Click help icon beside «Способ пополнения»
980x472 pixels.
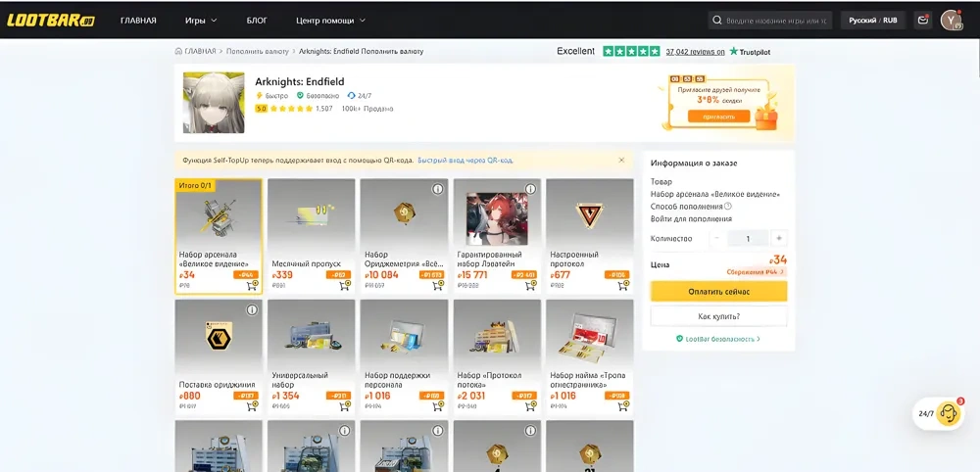click(x=728, y=207)
